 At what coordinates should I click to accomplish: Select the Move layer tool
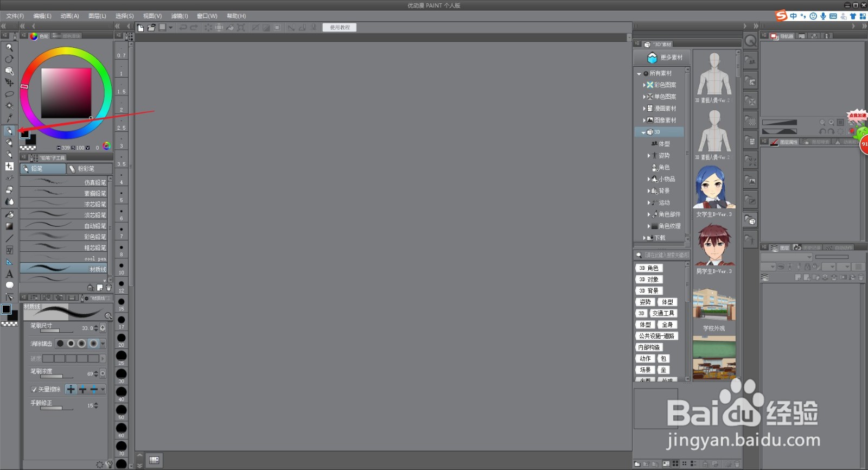(9, 82)
